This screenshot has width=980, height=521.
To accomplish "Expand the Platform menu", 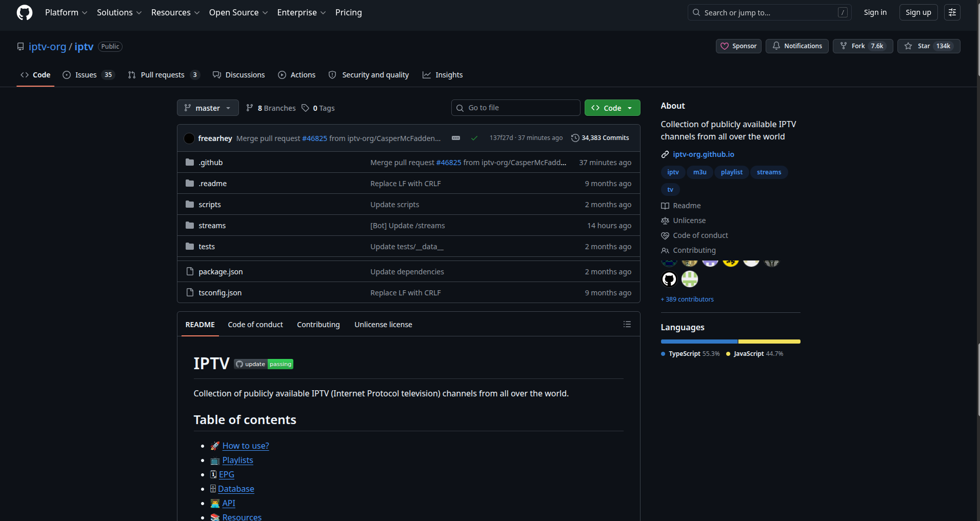I will tap(66, 12).
